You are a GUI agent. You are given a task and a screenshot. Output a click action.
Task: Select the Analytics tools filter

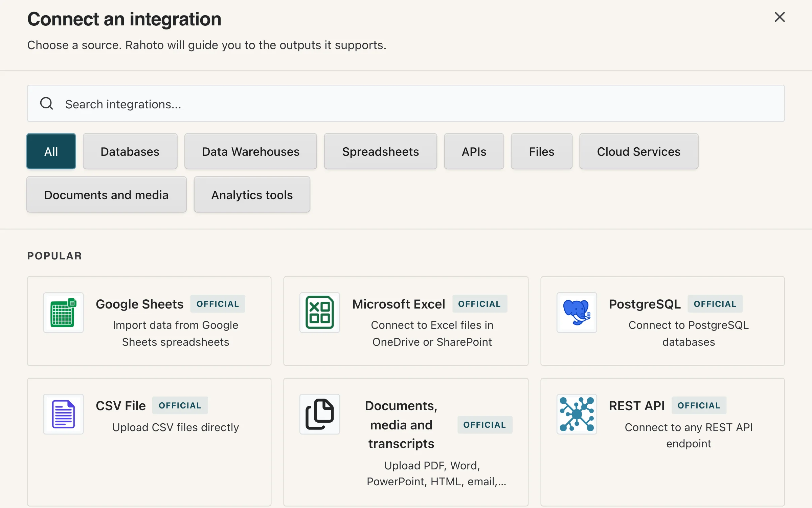(252, 195)
